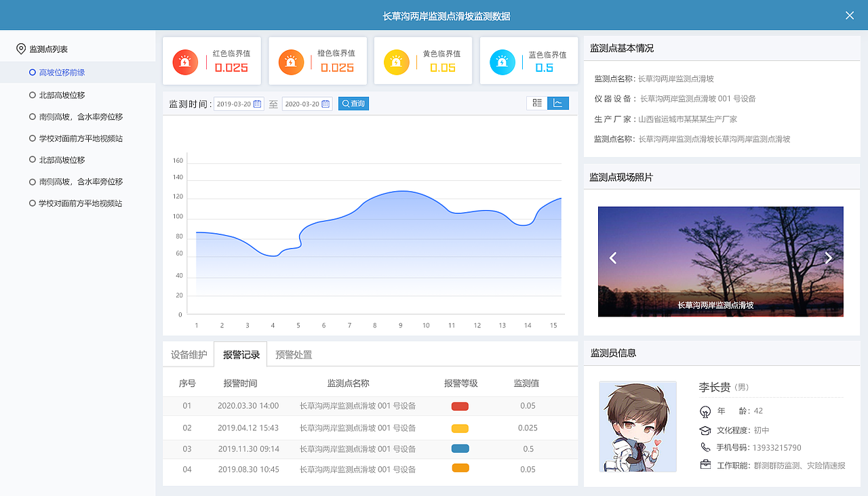The image size is (868, 496).
Task: Keep line chart view selected
Action: (x=557, y=103)
